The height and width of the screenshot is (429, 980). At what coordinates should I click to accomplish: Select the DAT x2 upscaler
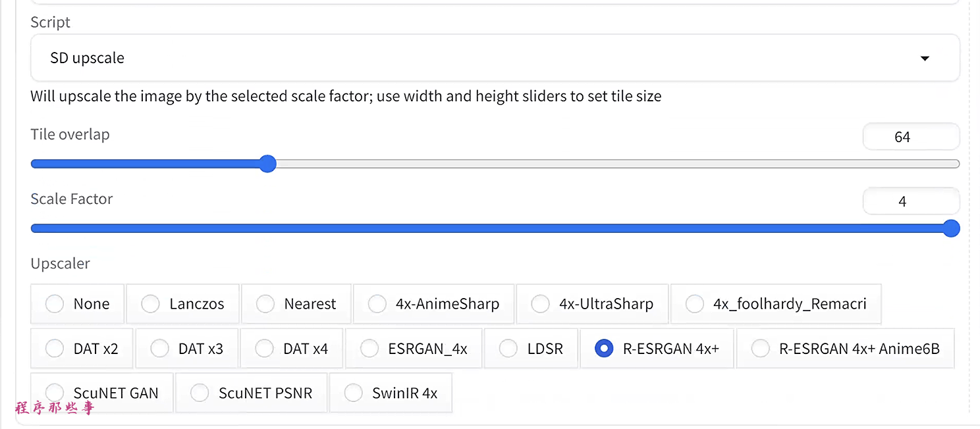(x=55, y=349)
